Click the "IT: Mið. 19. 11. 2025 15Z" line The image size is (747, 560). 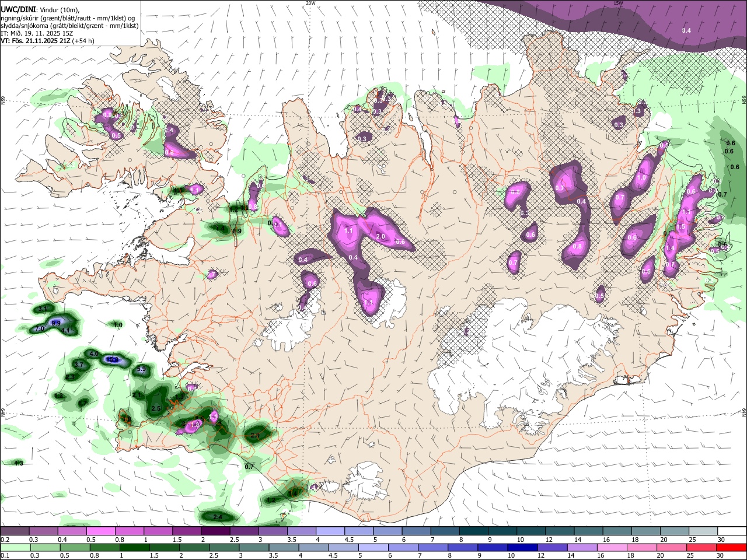pyautogui.click(x=36, y=33)
